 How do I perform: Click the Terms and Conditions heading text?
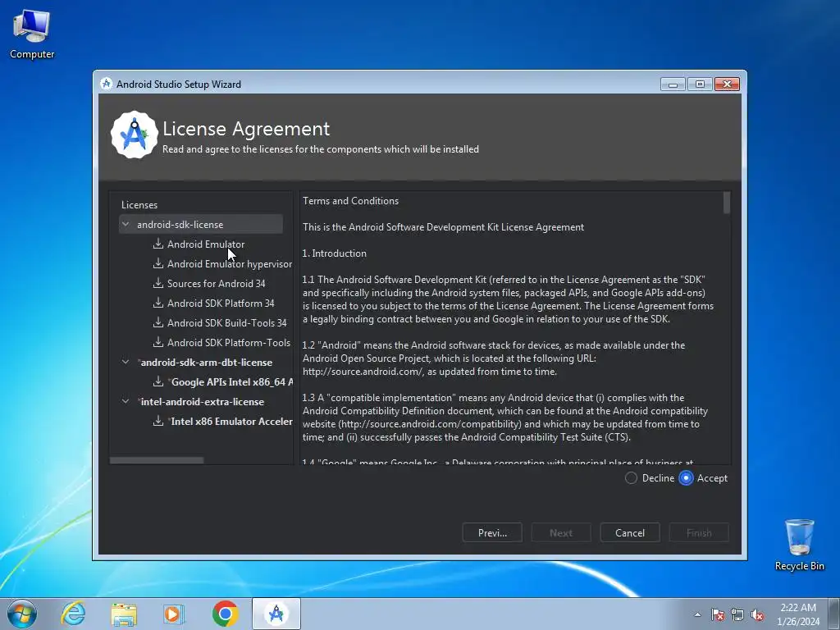pyautogui.click(x=350, y=201)
